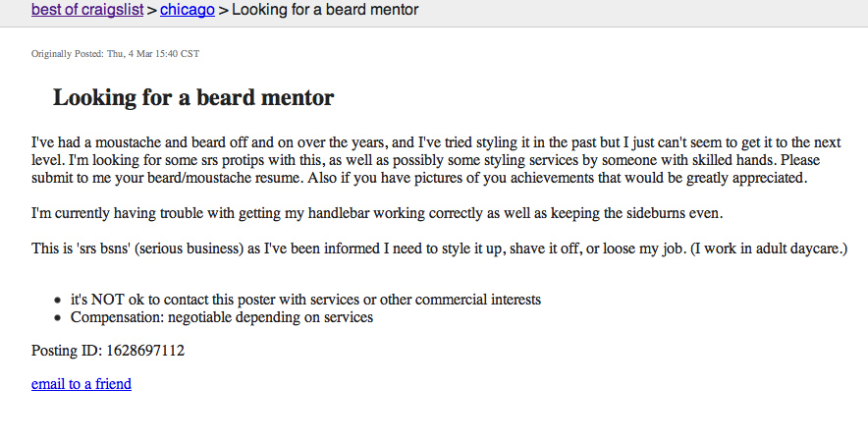Click the "it's NOT ok to contact this poster" line
Image resolution: width=868 pixels, height=443 pixels.
(x=305, y=300)
